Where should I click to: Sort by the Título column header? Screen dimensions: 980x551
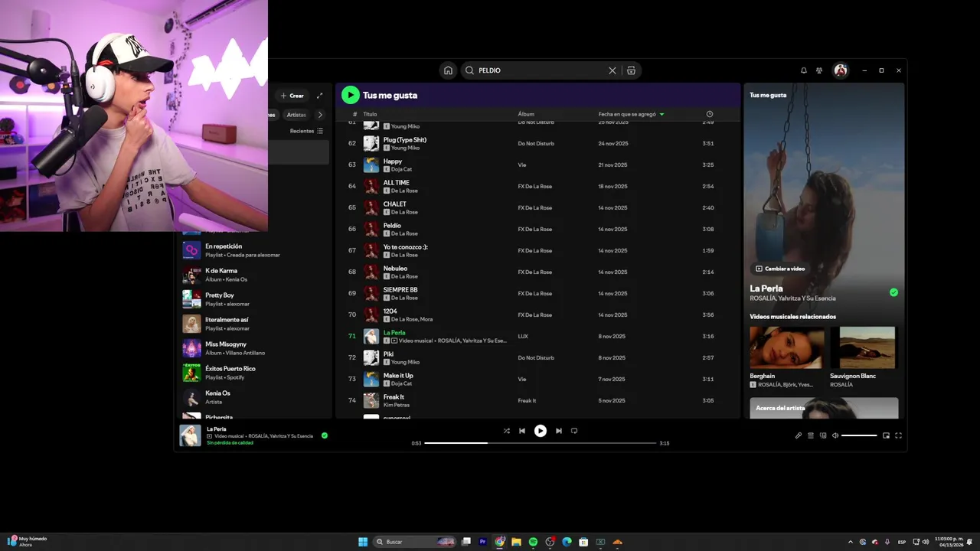coord(370,114)
